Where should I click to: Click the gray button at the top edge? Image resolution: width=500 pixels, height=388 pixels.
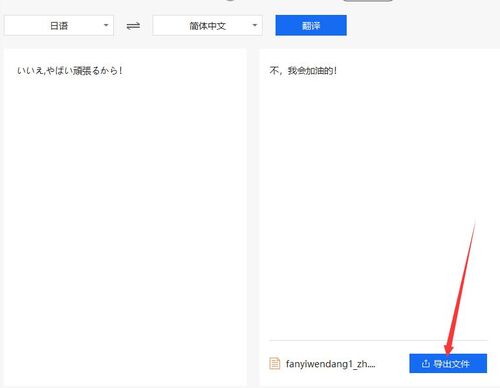(368, 1)
